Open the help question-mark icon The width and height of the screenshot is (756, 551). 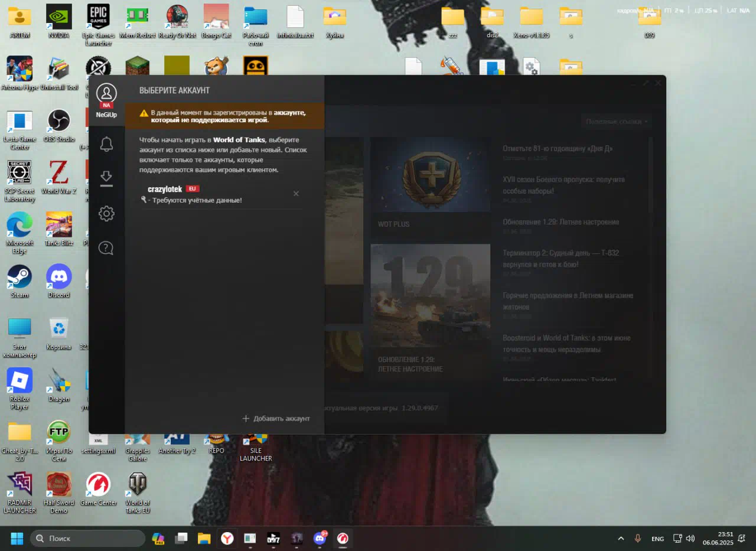click(x=106, y=248)
